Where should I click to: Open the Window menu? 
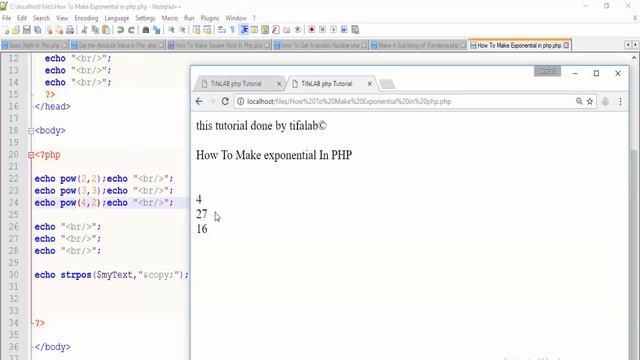click(236, 18)
